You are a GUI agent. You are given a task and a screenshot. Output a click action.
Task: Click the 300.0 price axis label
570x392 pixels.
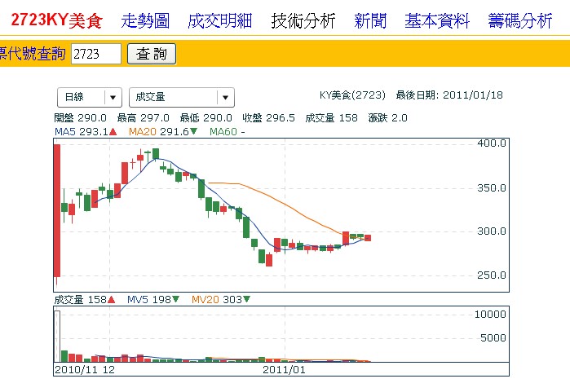[492, 231]
